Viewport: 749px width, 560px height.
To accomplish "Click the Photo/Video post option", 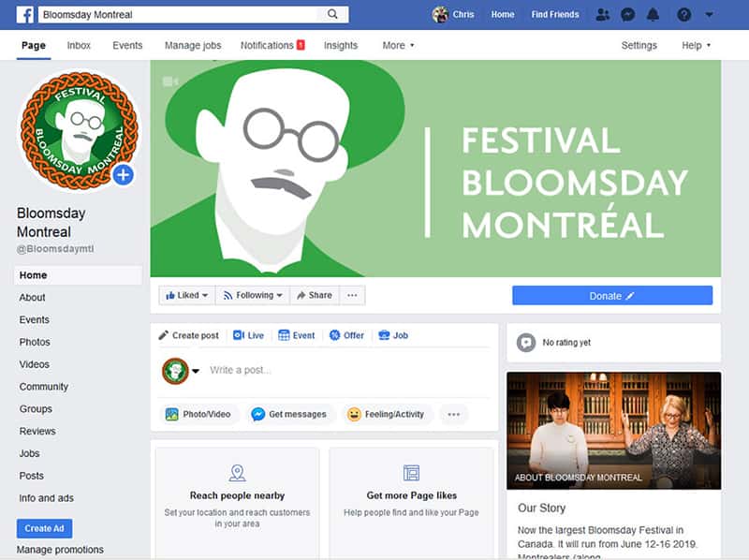I will tap(198, 414).
